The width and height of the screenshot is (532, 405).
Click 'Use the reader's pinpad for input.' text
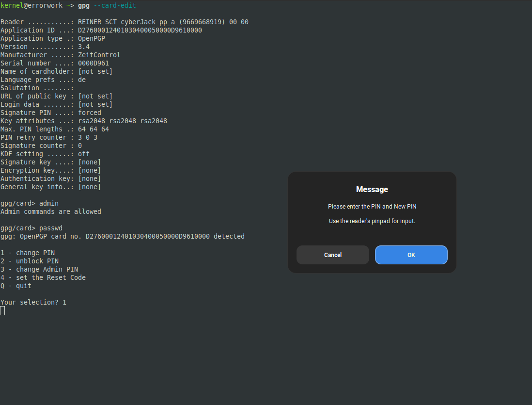coord(372,221)
